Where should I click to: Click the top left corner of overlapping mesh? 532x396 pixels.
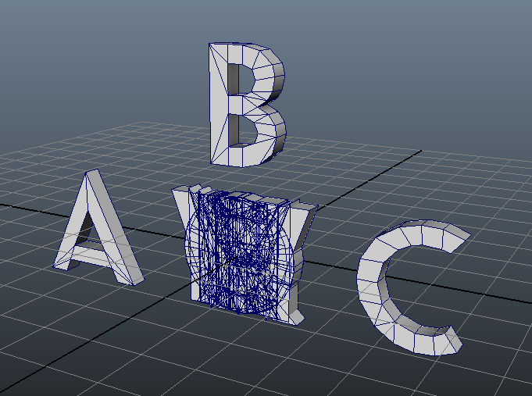pyautogui.click(x=177, y=191)
